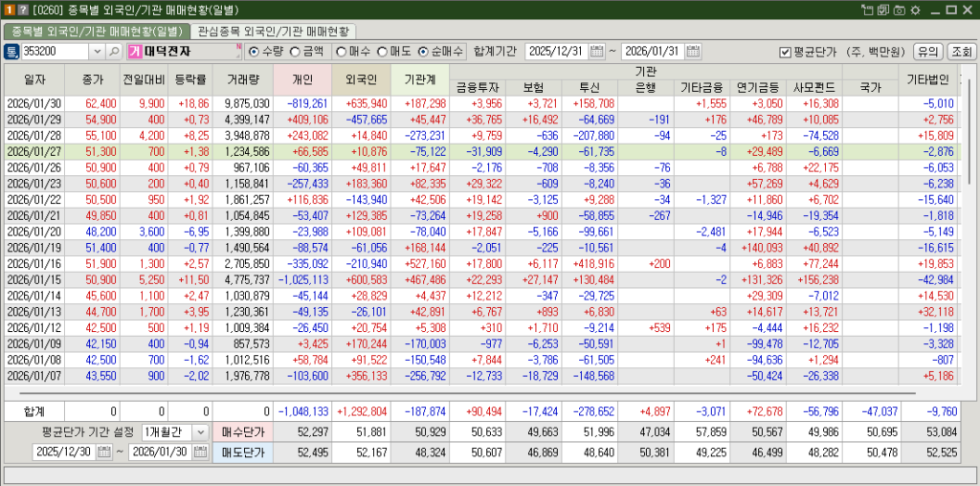The height and width of the screenshot is (486, 980).
Task: Click the pink 매수단가 color cell
Action: coord(242,432)
